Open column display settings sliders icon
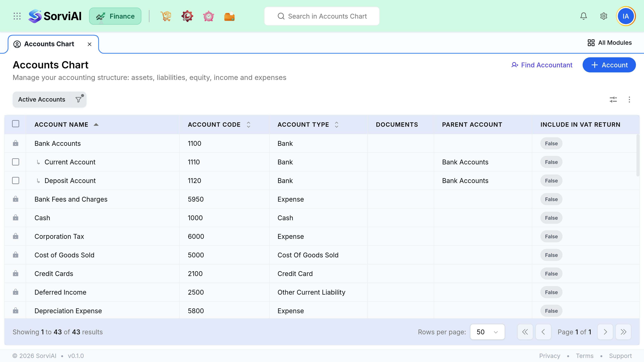644x362 pixels. click(613, 100)
